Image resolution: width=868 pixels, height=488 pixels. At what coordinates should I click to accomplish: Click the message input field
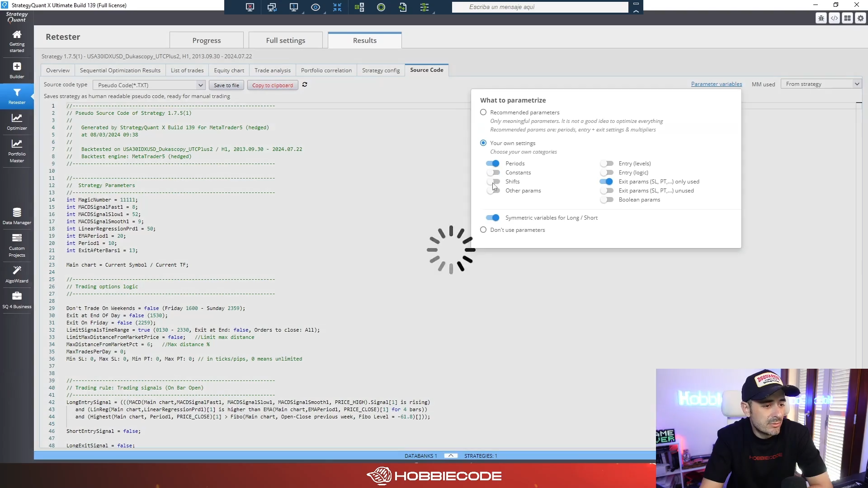coord(540,7)
